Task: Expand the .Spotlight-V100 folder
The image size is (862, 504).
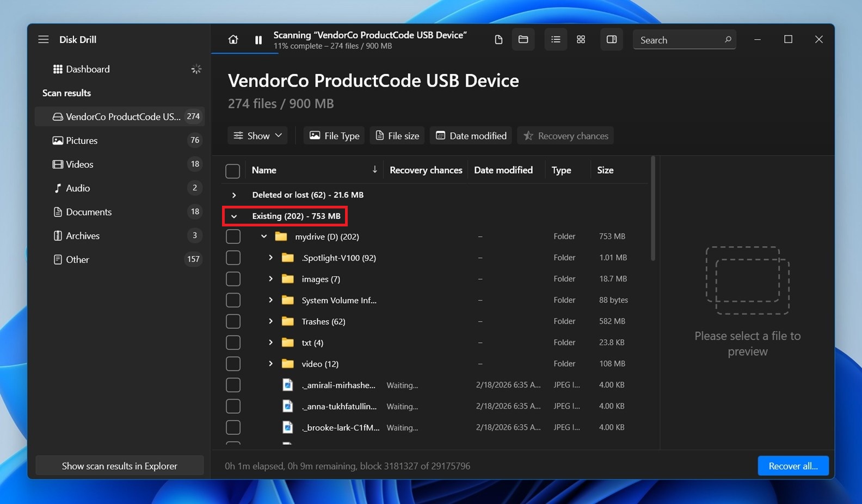Action: pos(270,257)
